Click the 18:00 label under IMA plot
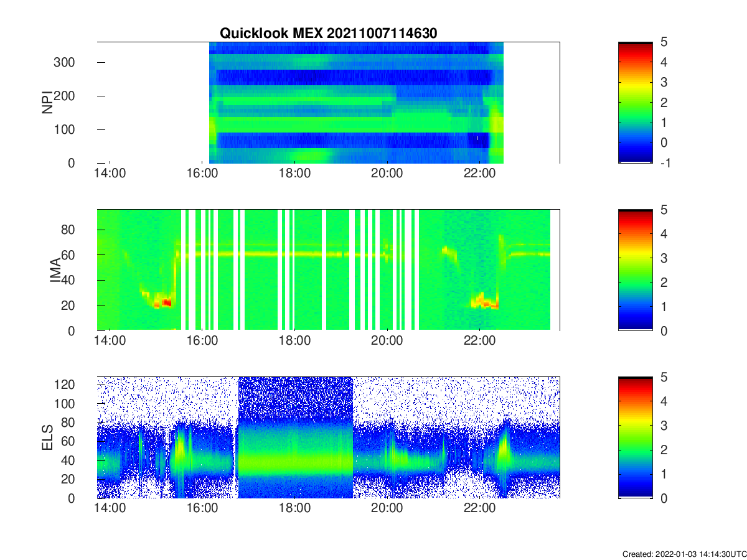The height and width of the screenshot is (560, 747). pyautogui.click(x=294, y=342)
